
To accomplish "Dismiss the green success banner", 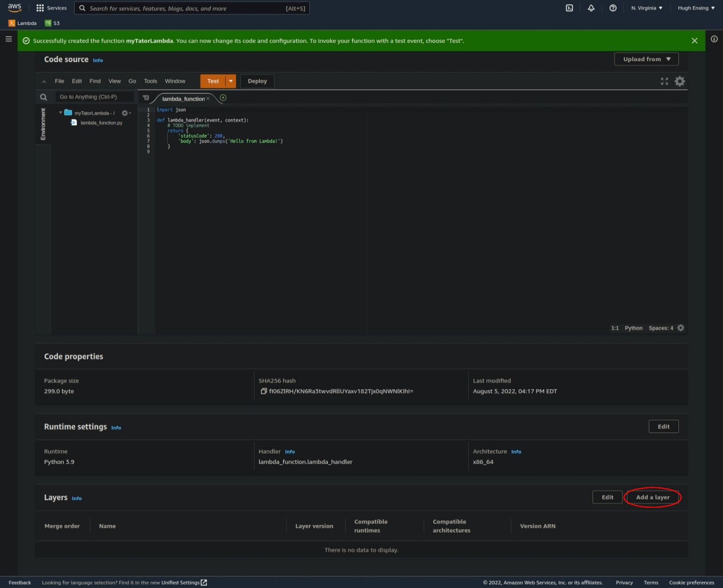I will point(694,41).
